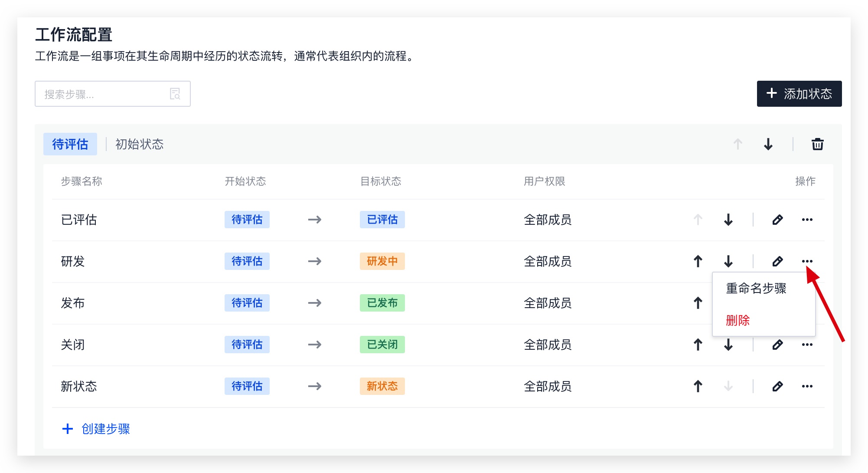Open the ellipsis menu on the 已评估 row

tap(807, 220)
